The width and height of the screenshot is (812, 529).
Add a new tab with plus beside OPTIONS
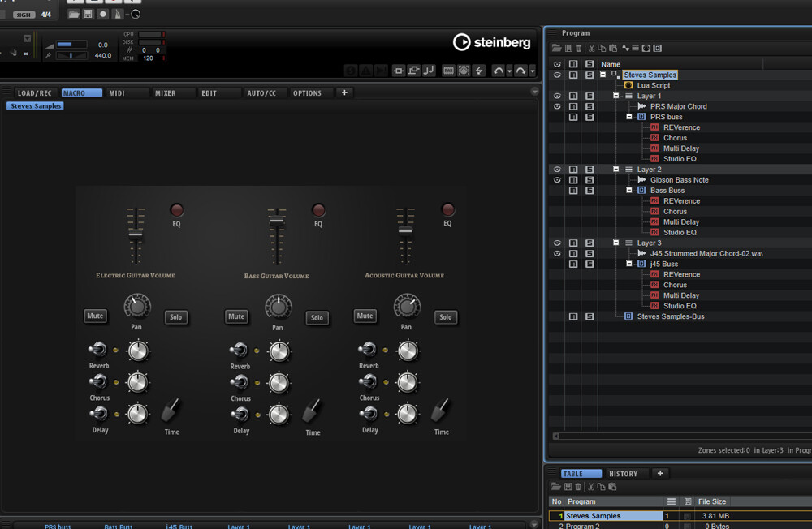[344, 92]
